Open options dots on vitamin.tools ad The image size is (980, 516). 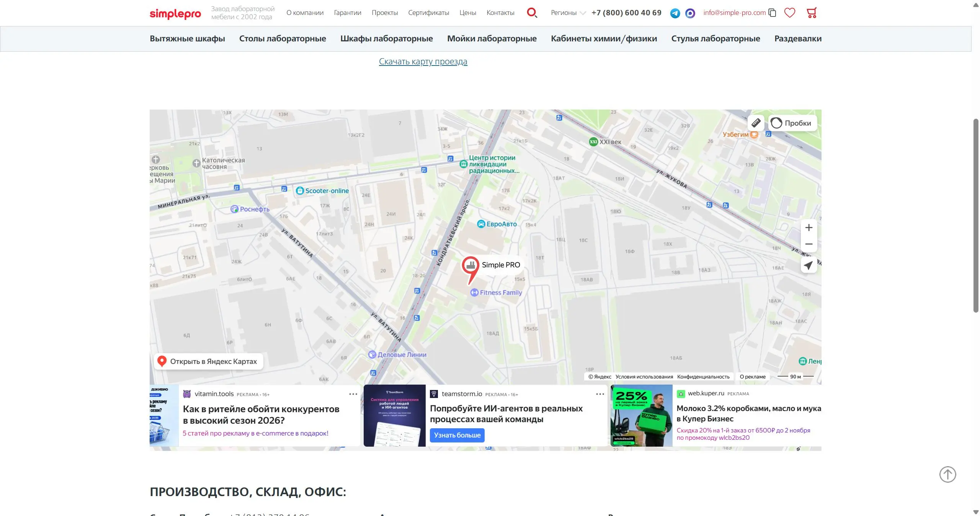(x=353, y=394)
